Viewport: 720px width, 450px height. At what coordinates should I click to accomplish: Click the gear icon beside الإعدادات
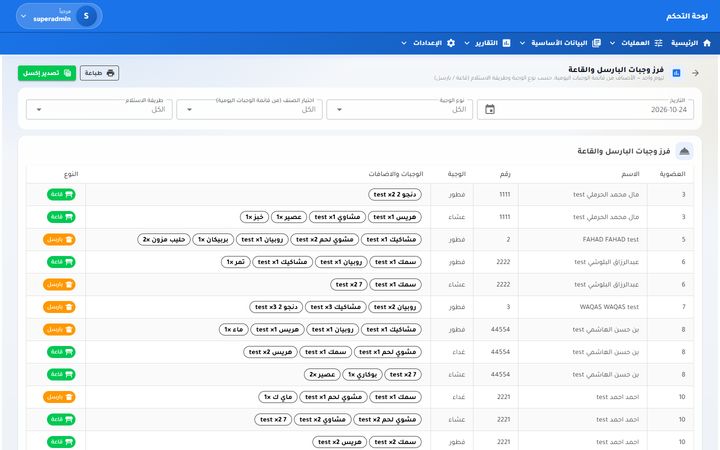pos(451,43)
